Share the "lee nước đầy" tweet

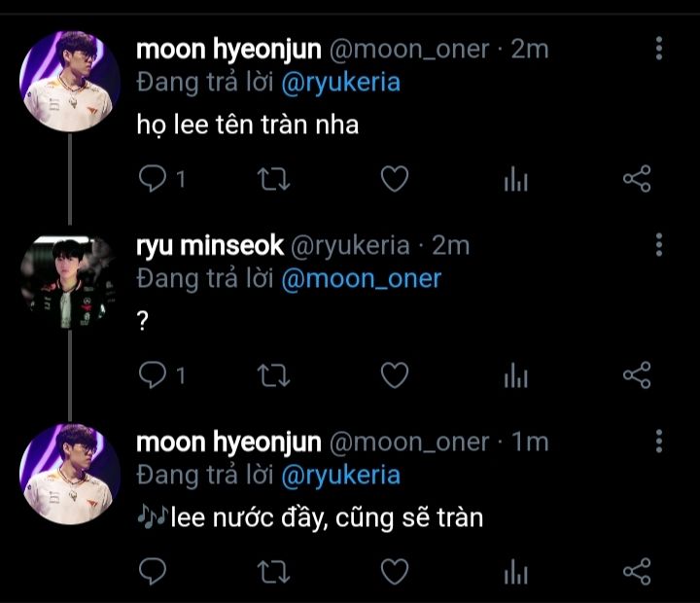636,571
